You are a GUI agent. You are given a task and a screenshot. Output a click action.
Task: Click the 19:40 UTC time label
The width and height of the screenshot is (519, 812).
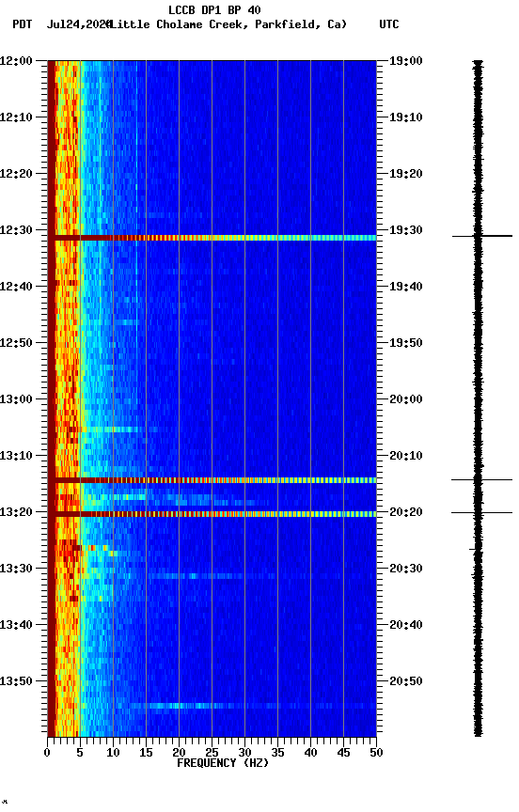click(406, 287)
